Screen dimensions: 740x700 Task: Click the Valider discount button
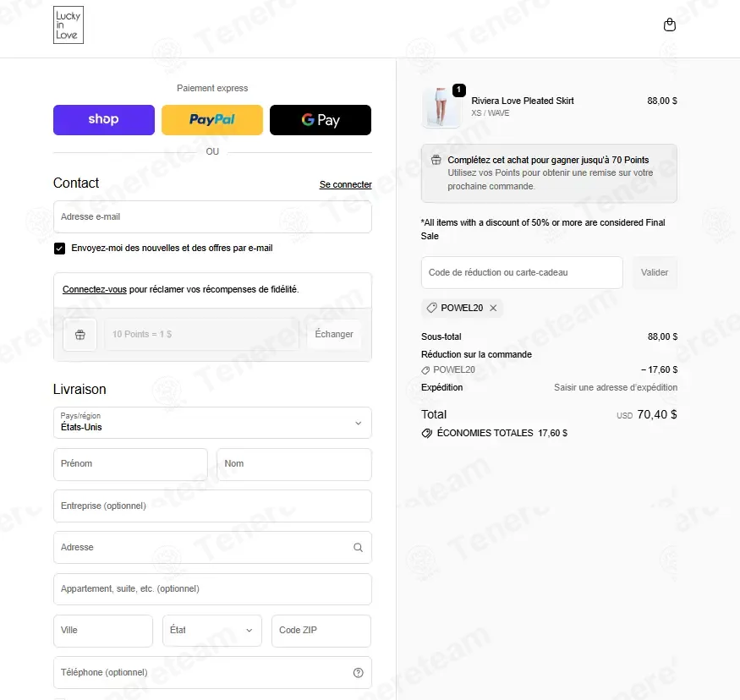655,272
